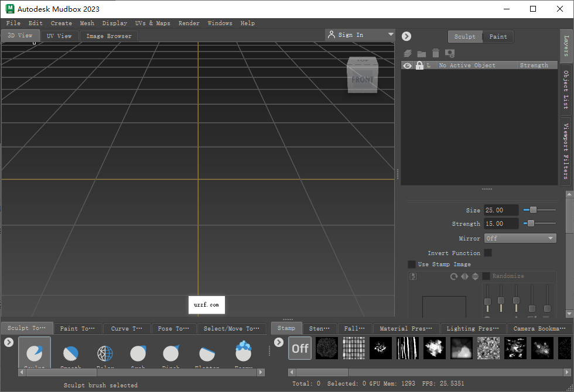574x392 pixels.
Task: Switch to Paint mode
Action: [x=498, y=36]
